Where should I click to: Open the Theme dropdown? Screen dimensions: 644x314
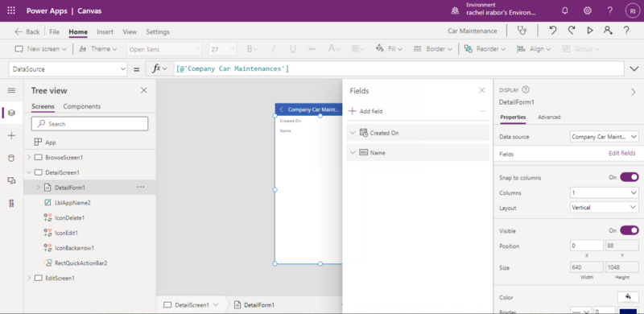point(97,49)
